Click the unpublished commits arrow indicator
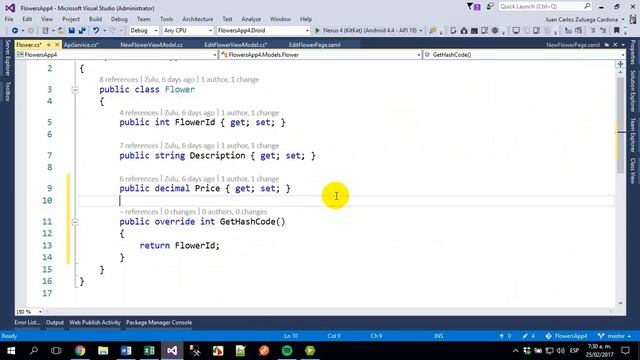 click(505, 336)
